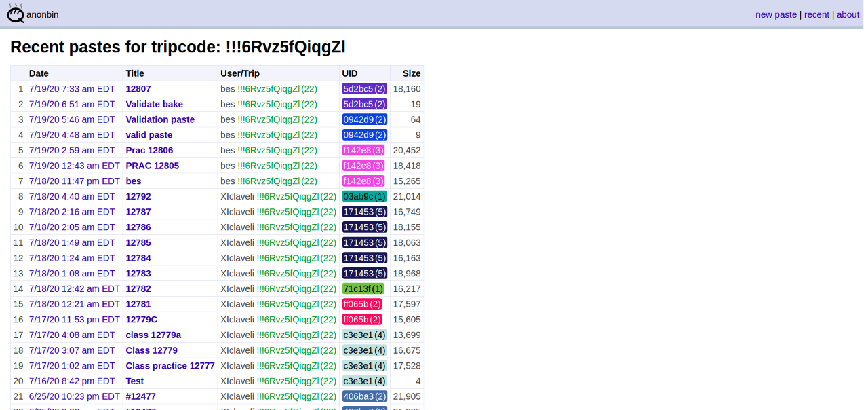The width and height of the screenshot is (868, 410).
Task: Click UID badge 5d2bc5 in the Validate bake row
Action: [x=365, y=104]
